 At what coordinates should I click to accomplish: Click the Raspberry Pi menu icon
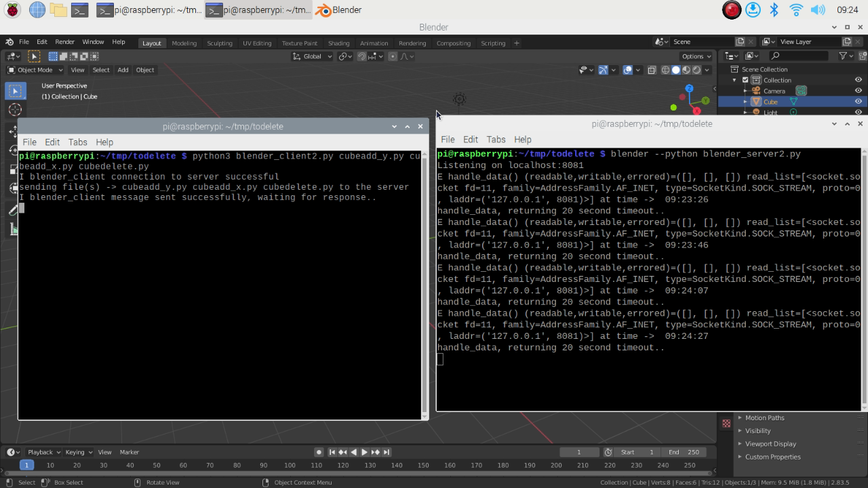(12, 9)
